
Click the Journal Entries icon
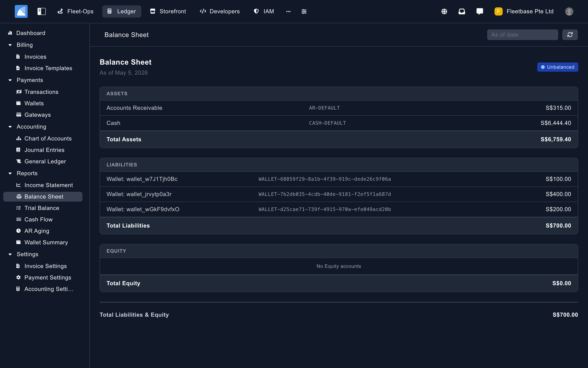(18, 150)
